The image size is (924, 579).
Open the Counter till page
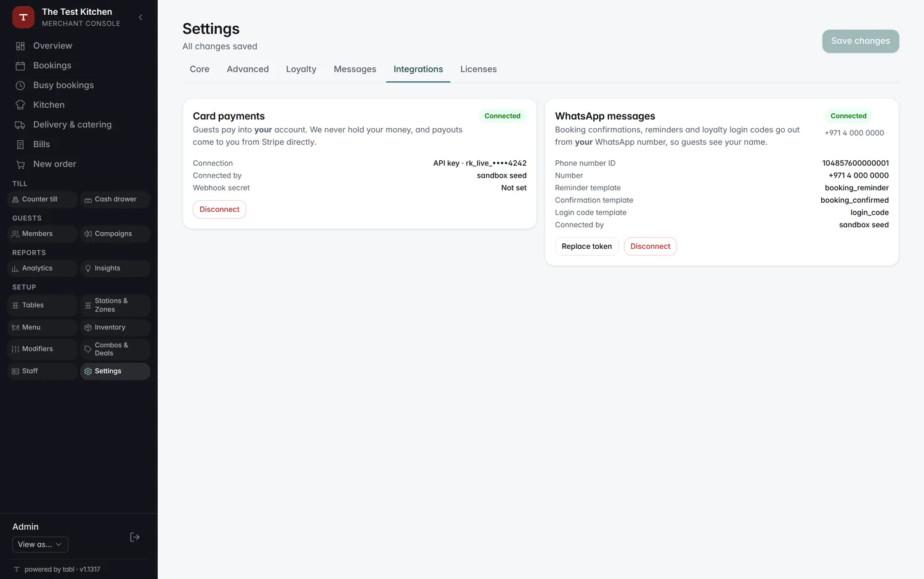click(43, 200)
